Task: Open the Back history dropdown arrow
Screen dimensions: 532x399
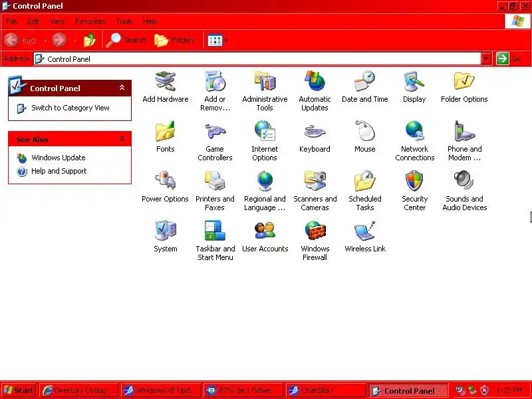Action: point(45,41)
